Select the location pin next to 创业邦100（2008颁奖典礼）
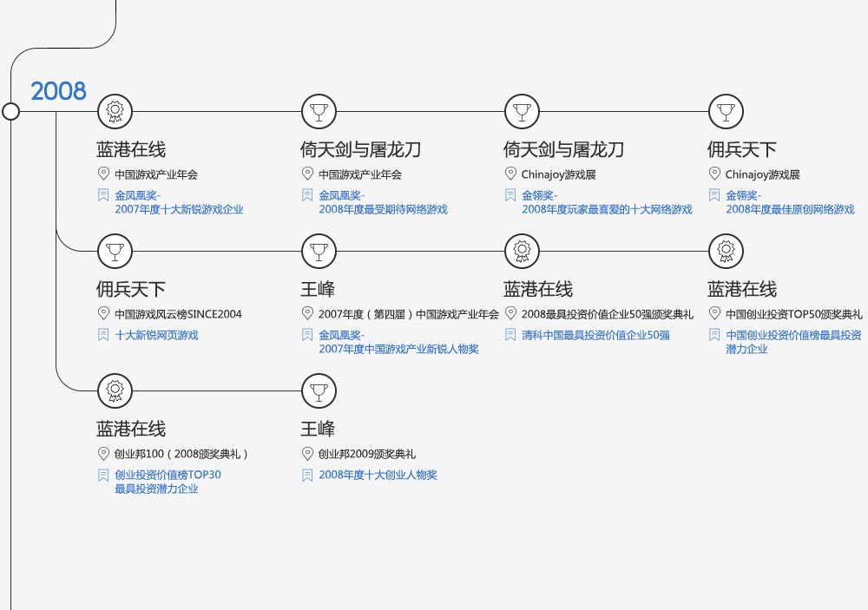Image resolution: width=868 pixels, height=610 pixels. coord(103,453)
